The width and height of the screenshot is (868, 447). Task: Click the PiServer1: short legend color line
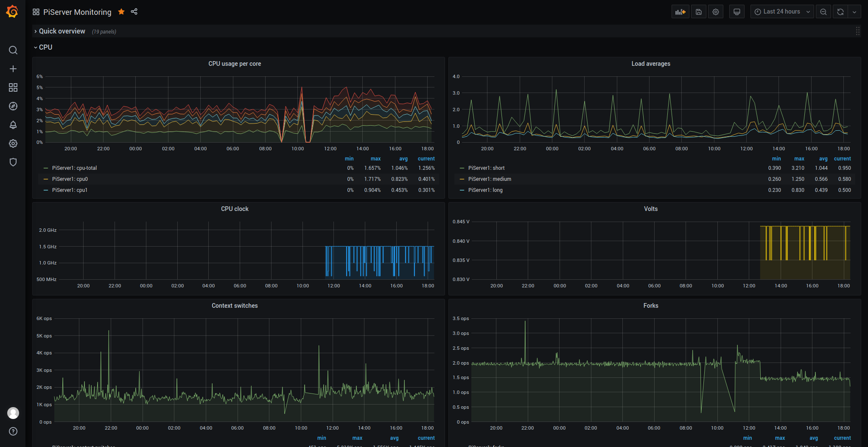click(462, 168)
